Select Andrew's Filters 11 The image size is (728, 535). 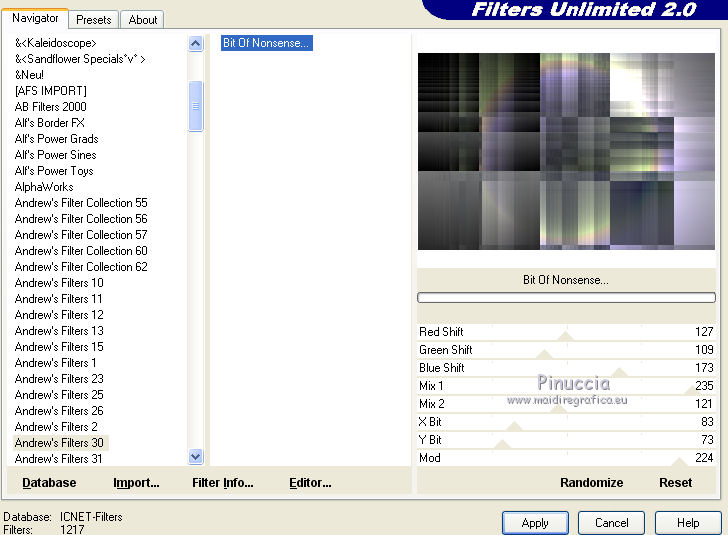(58, 299)
